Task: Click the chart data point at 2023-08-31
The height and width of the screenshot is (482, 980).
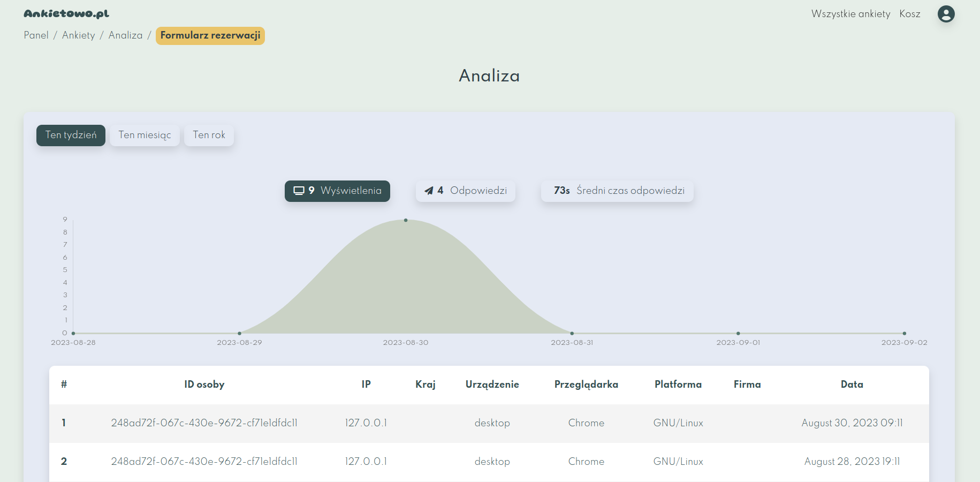Action: pos(572,333)
